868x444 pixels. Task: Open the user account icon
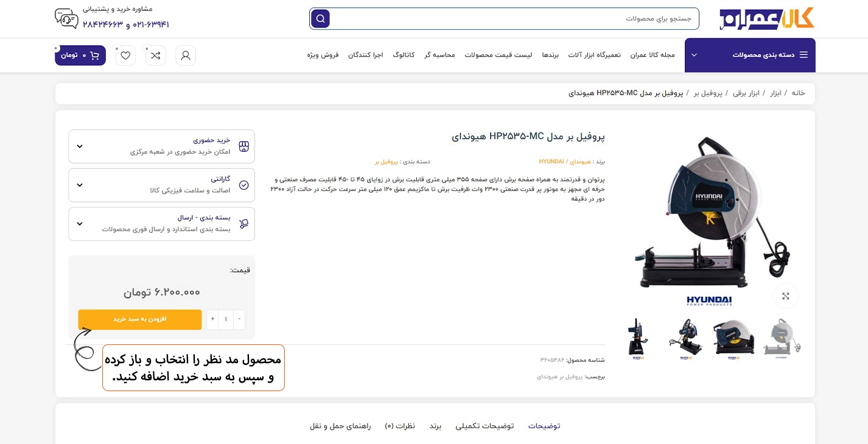point(186,55)
